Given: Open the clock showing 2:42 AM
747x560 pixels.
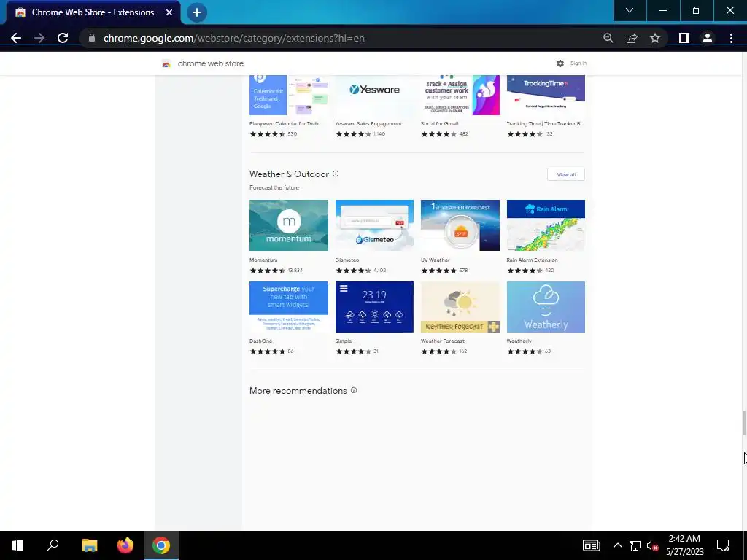Looking at the screenshot, I should point(684,545).
